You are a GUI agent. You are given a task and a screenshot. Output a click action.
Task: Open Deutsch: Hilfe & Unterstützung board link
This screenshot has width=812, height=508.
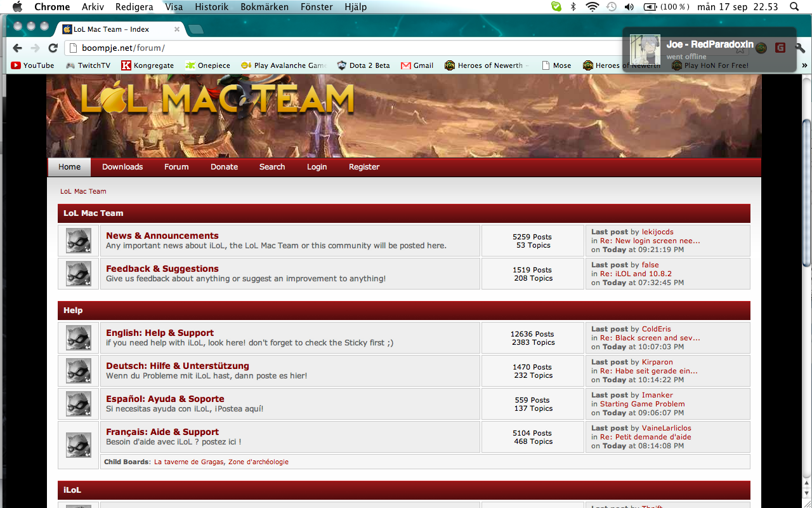pos(178,366)
